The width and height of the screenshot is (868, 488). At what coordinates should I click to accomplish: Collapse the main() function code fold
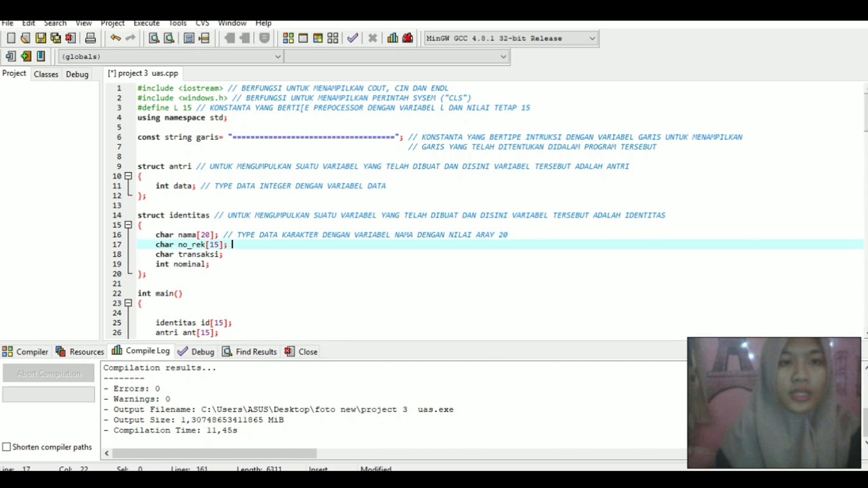pos(127,304)
